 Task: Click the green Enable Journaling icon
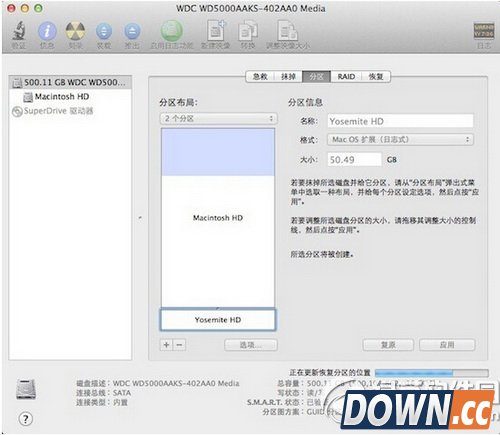(x=171, y=31)
